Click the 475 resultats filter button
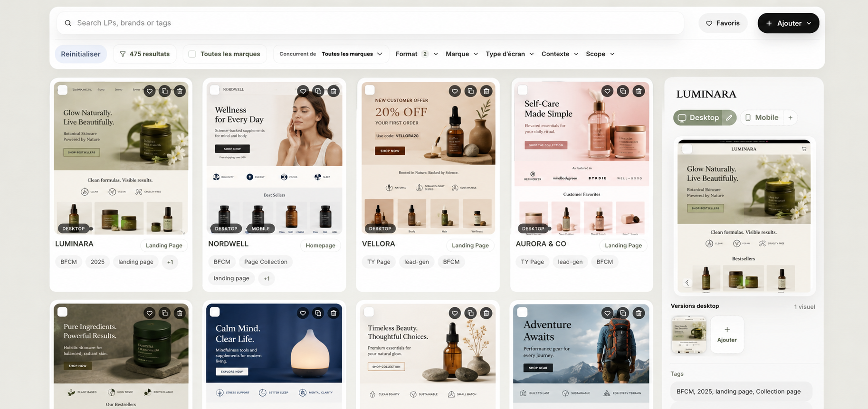868x409 pixels. coord(144,54)
